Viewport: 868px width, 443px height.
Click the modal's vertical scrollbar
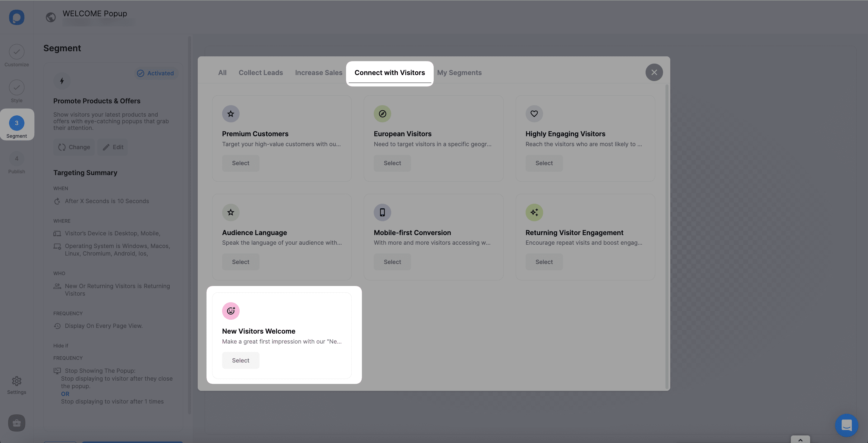coord(666,236)
